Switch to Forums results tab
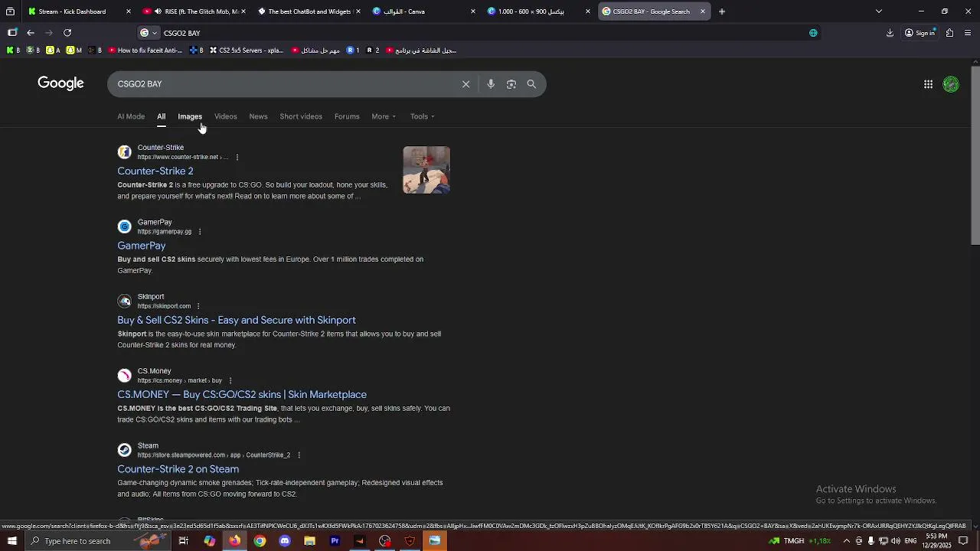The width and height of the screenshot is (980, 551). (x=347, y=116)
